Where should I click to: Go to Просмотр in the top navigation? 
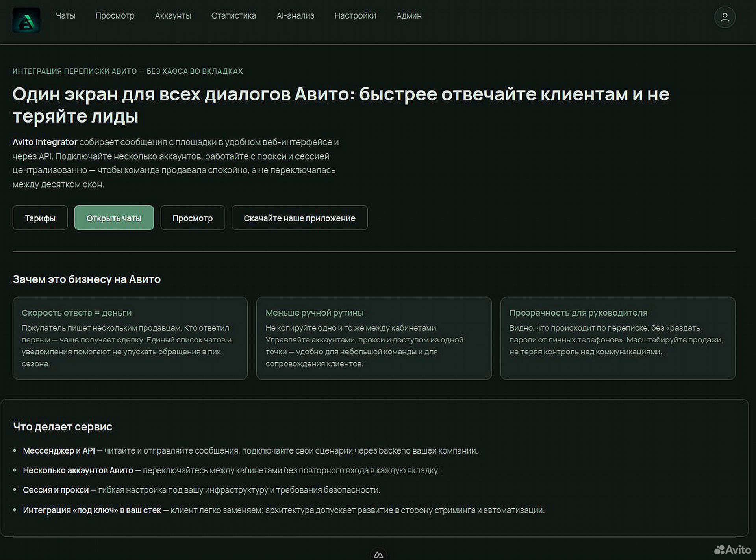(x=115, y=16)
